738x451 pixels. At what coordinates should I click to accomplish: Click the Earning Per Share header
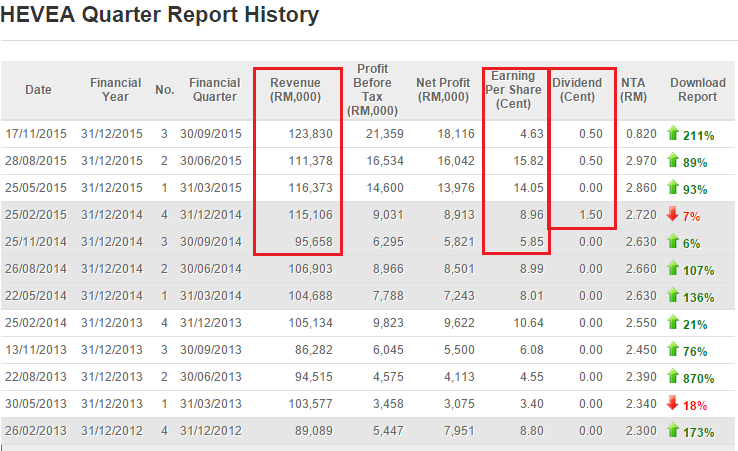pyautogui.click(x=513, y=89)
